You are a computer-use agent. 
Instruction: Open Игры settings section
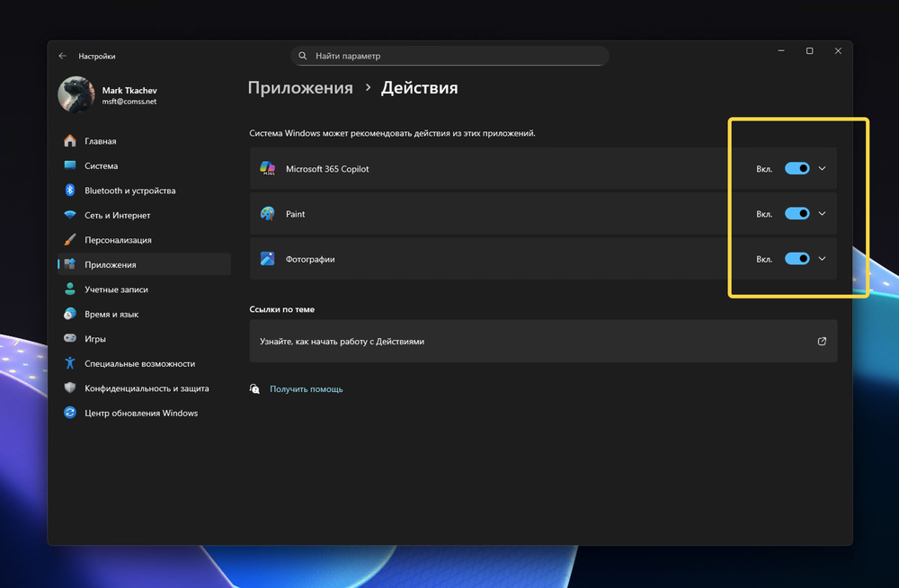[145, 338]
